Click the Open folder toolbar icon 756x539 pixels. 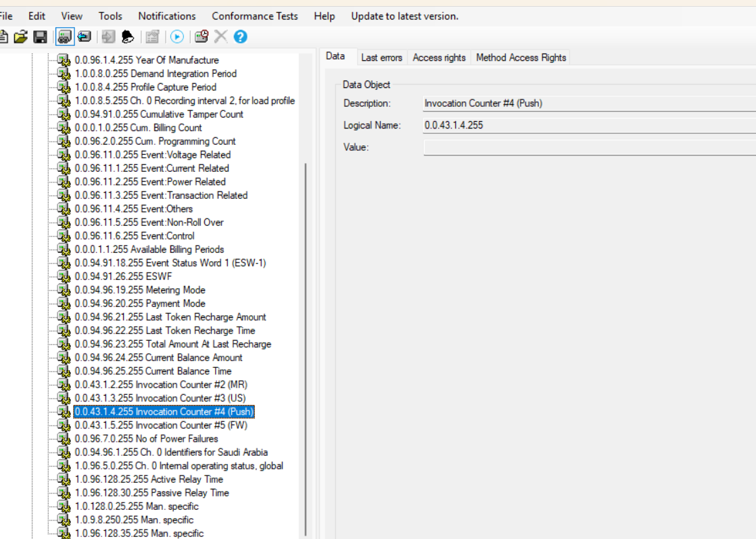click(x=21, y=37)
